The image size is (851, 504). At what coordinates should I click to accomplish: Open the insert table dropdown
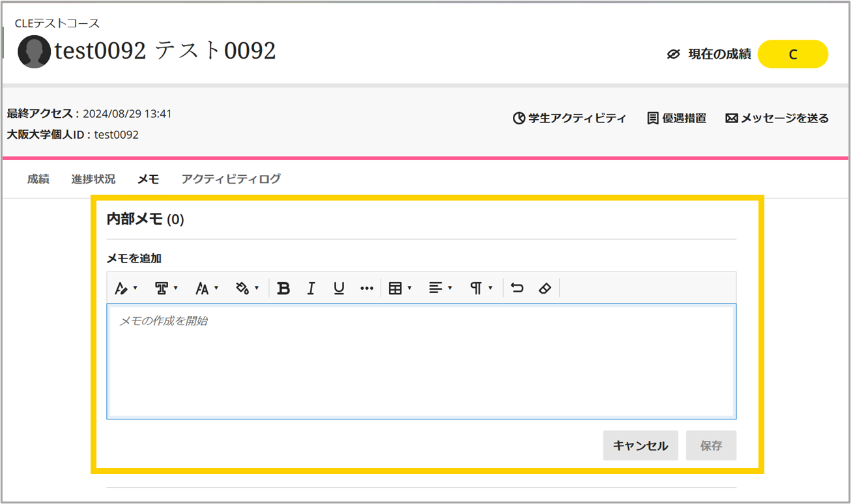click(400, 288)
